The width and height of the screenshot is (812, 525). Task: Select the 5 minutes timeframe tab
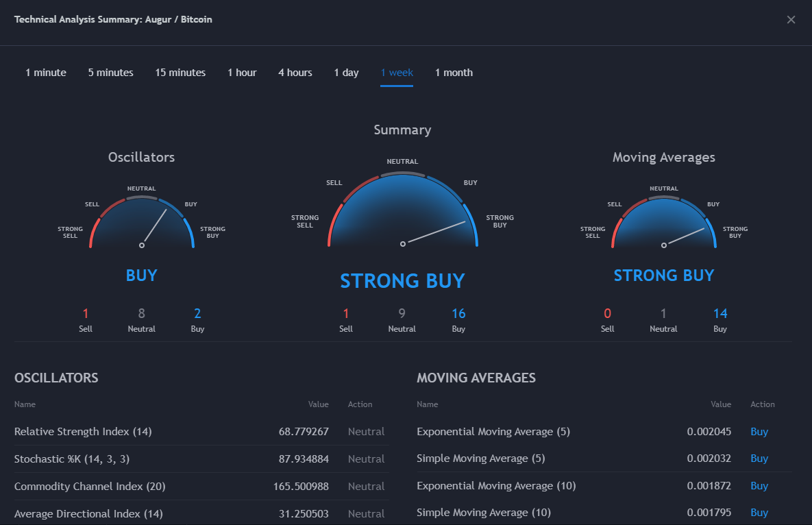click(111, 73)
